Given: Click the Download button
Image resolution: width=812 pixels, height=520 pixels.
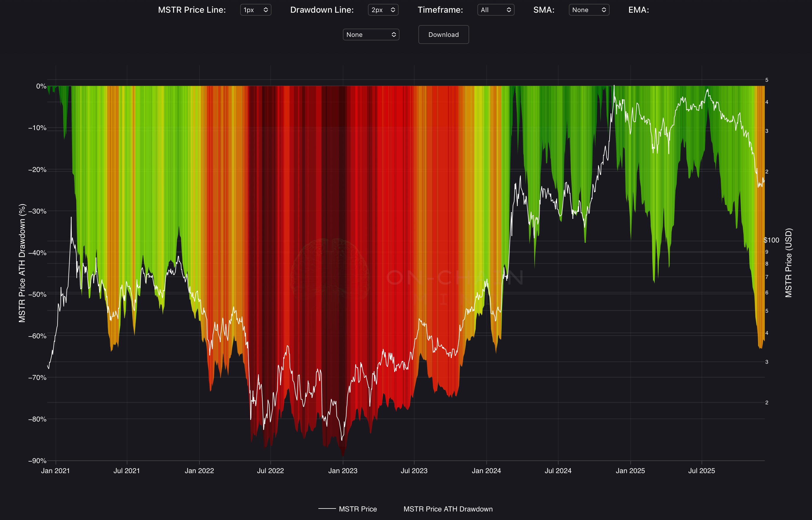Looking at the screenshot, I should coord(443,35).
